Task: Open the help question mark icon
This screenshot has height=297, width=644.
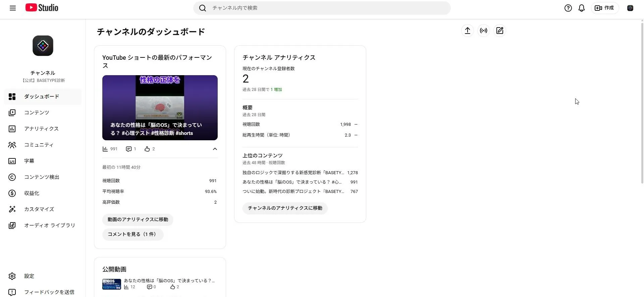Action: tap(568, 8)
